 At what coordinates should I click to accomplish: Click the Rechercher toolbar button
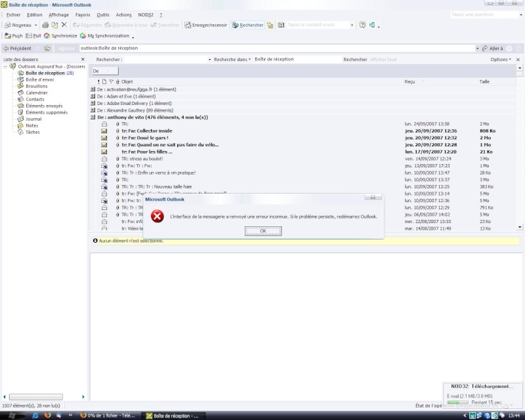click(248, 25)
